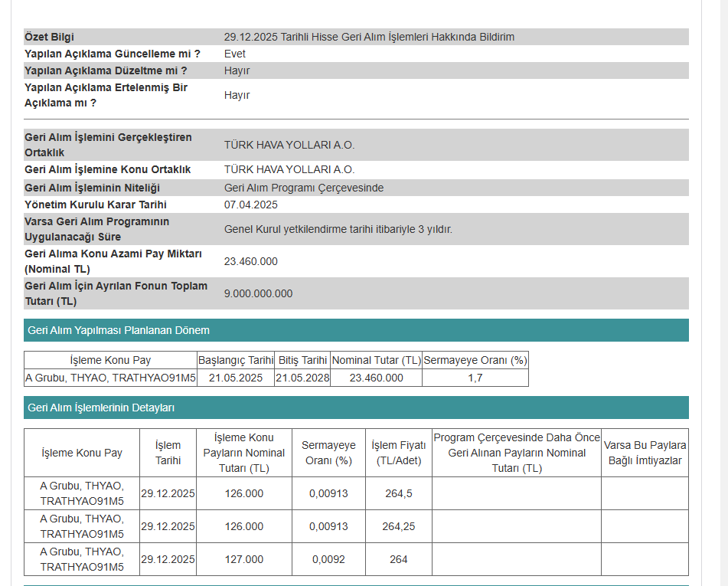The height and width of the screenshot is (586, 728).
Task: Click the '127.000' nominal amount cell
Action: click(244, 559)
